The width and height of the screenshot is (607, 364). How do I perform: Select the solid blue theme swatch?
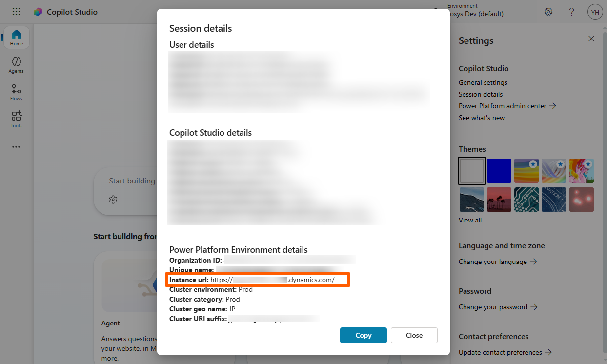point(499,170)
